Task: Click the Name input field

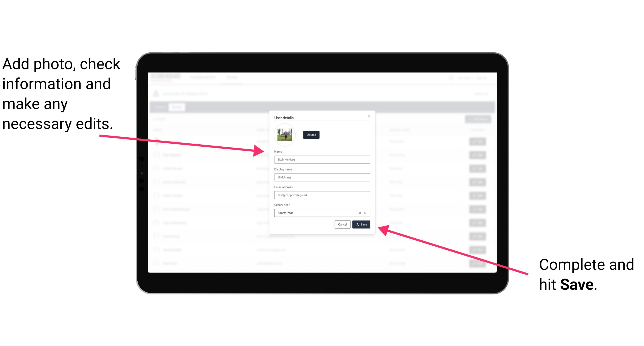Action: pos(322,159)
